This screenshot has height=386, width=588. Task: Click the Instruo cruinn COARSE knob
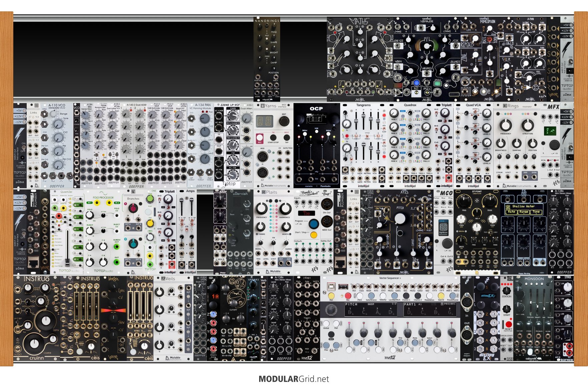34,344
